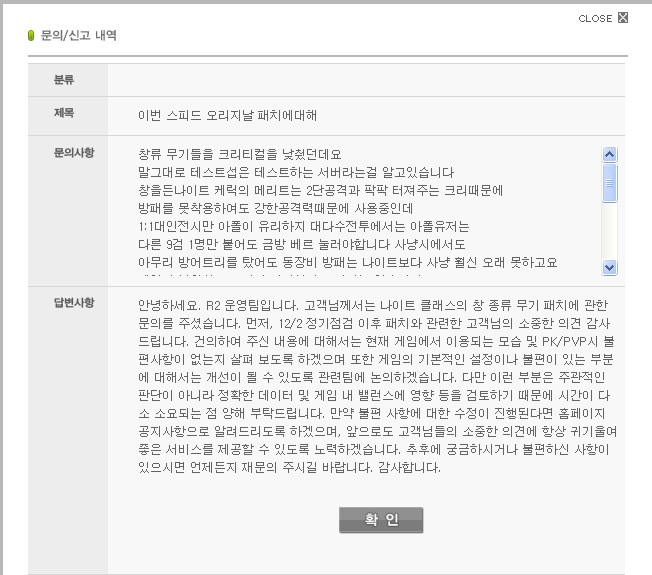Viewport: 652px width, 575px height.
Task: Click the scrollbar thumb in inquiry box
Action: click(610, 182)
